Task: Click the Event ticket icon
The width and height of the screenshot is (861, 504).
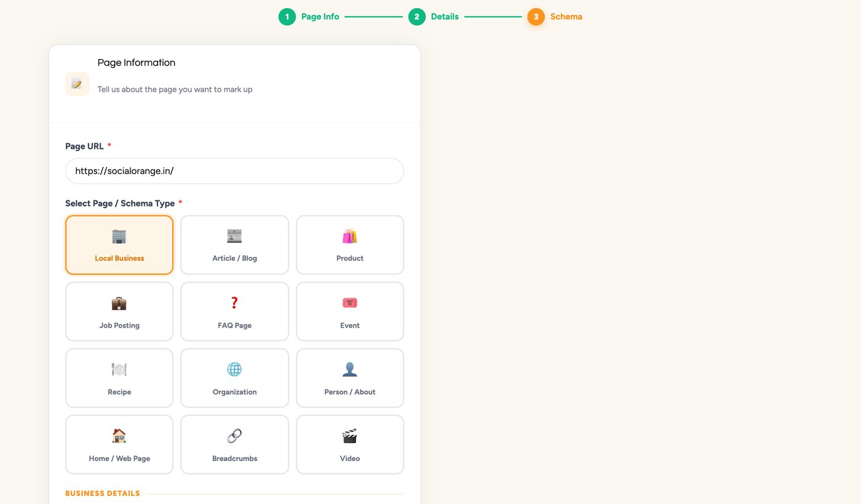Action: pos(350,303)
